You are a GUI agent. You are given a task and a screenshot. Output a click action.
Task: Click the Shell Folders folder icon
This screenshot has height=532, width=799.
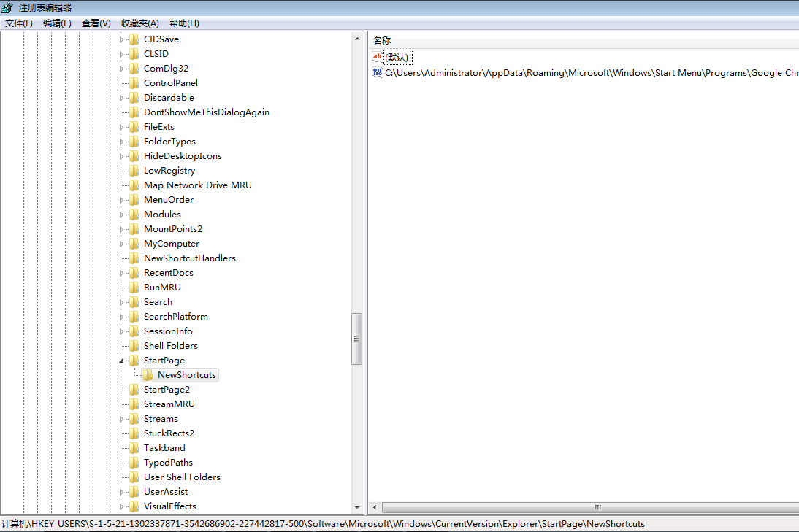(x=134, y=346)
